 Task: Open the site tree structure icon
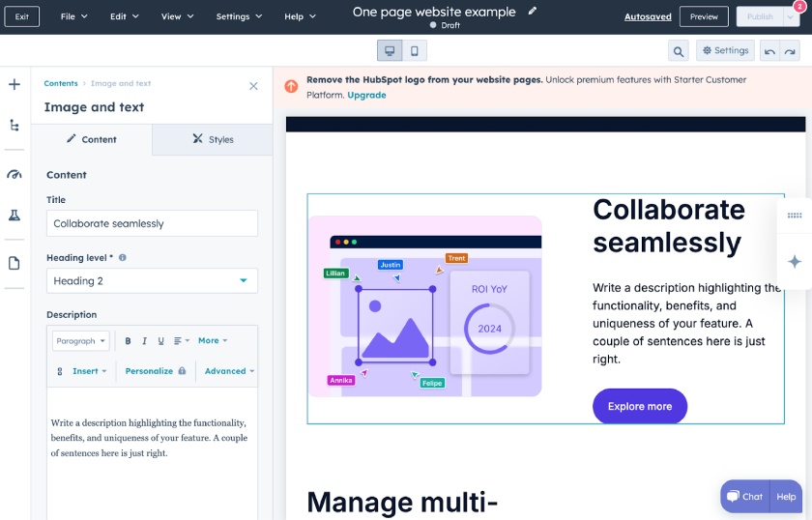coord(14,126)
